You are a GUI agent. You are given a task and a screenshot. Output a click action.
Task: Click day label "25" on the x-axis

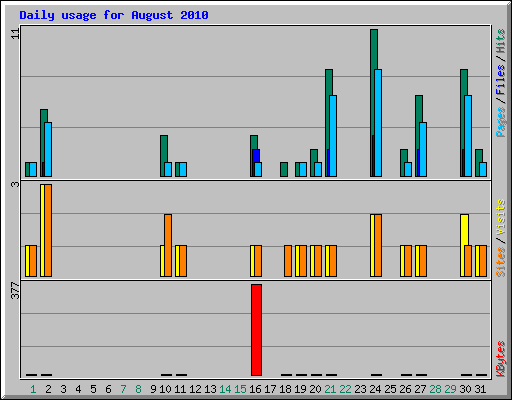point(390,389)
